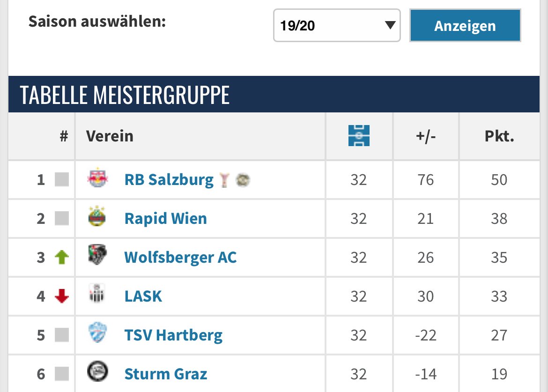This screenshot has width=548, height=392.
Task: Open the TSV Hartberg team link
Action: (173, 335)
